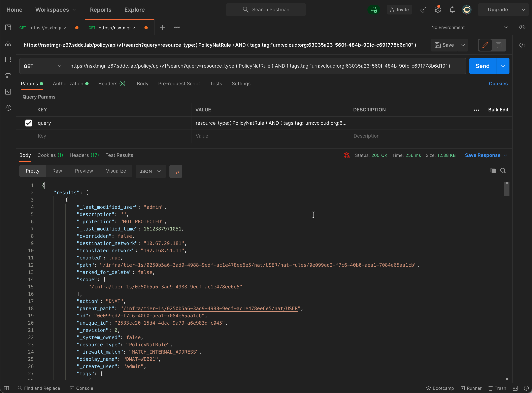Image resolution: width=532 pixels, height=393 pixels.
Task: Add a new request tab with plus
Action: 163,27
